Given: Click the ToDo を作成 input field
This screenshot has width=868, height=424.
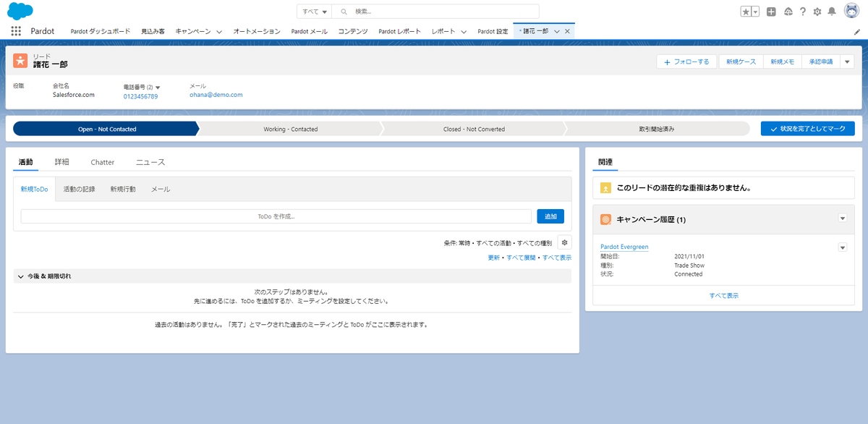Looking at the screenshot, I should pos(276,216).
